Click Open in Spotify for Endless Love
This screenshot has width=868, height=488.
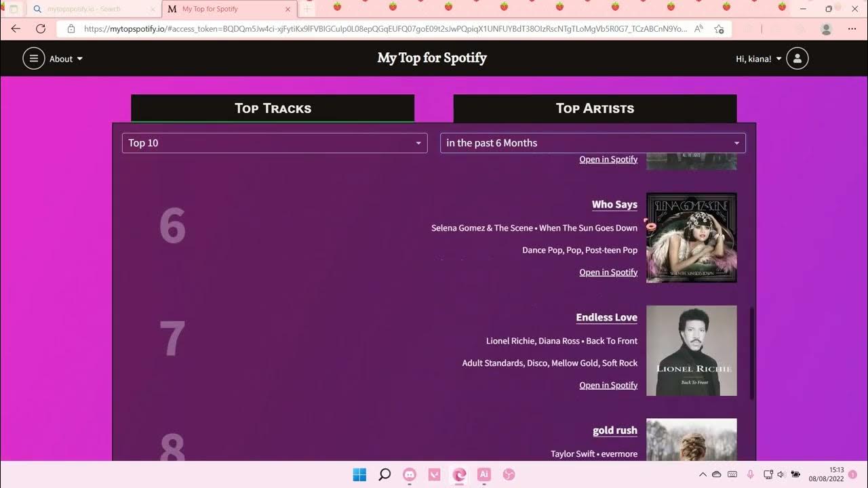608,385
